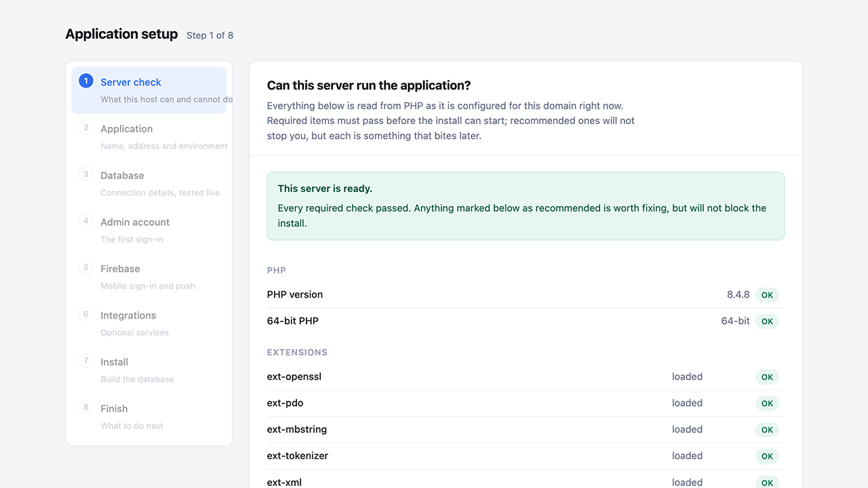The height and width of the screenshot is (488, 868).
Task: Click 'Name, address and environment' subtitle
Action: 163,146
